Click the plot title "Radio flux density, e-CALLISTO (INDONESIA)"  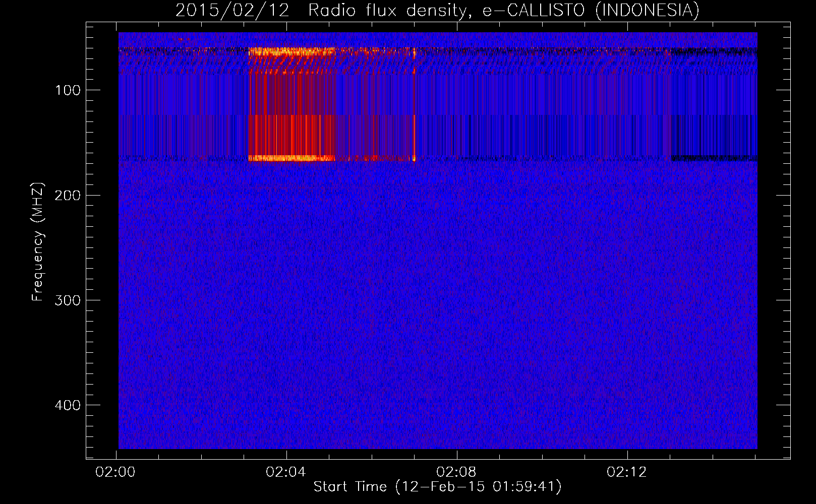coord(504,11)
